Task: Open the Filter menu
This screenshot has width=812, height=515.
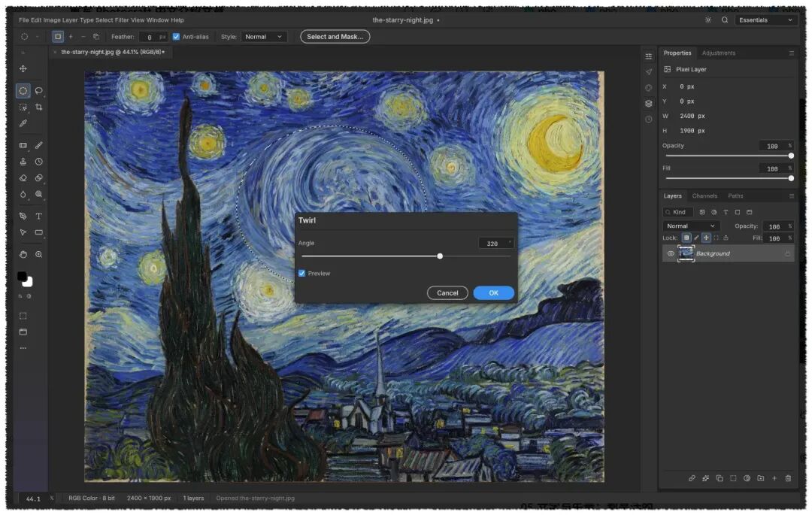Action: tap(123, 20)
